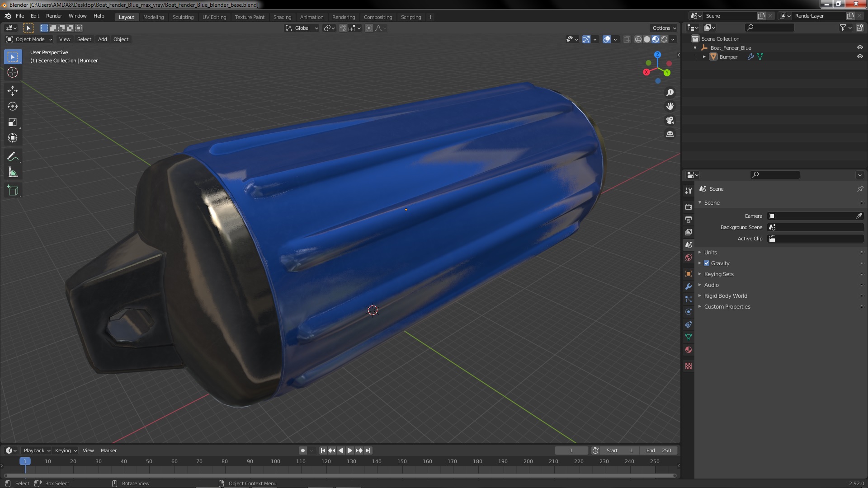Uncheck the Gravity checkbox
Viewport: 868px width, 488px height.
[707, 263]
